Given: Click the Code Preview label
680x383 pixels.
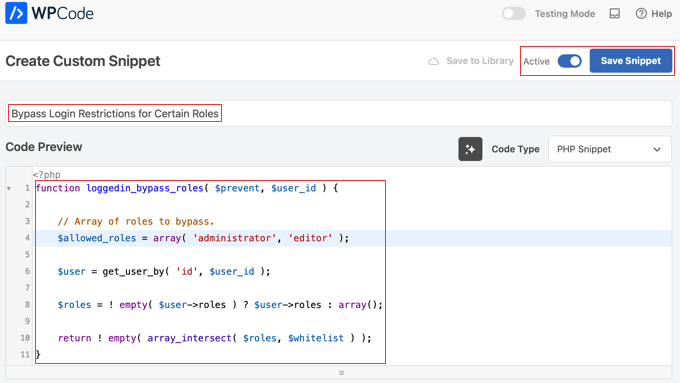Looking at the screenshot, I should tap(44, 147).
